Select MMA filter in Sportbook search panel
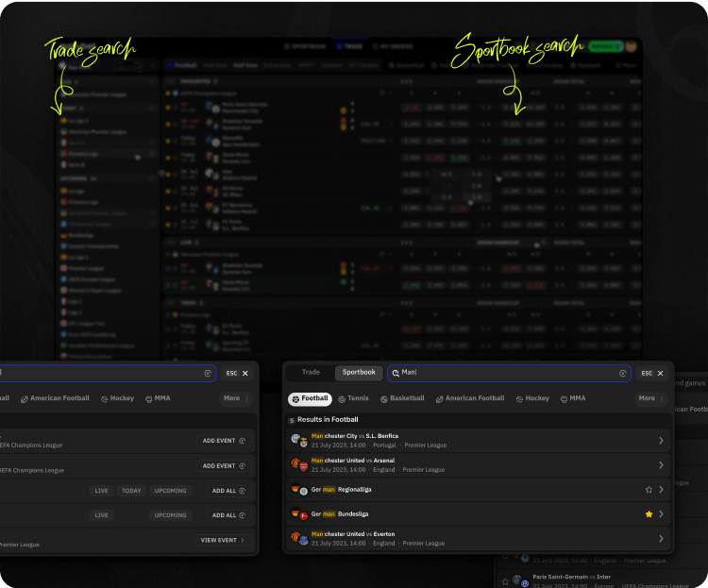The image size is (708, 588). coord(572,399)
